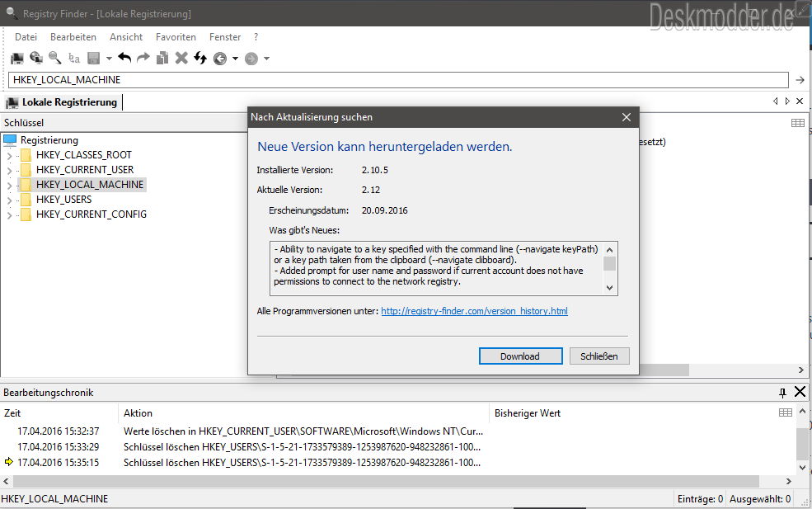812x509 pixels.
Task: Refresh the registry view
Action: click(200, 58)
